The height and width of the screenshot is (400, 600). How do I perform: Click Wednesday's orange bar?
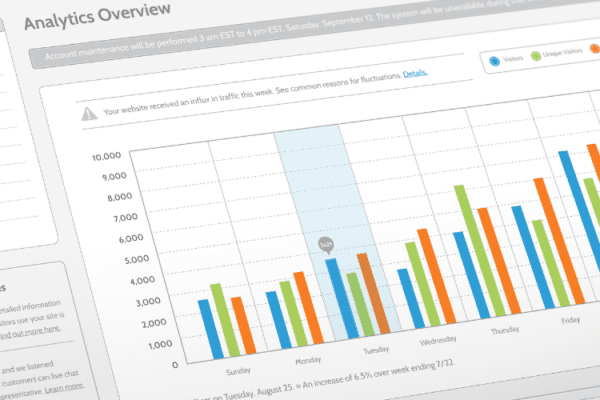click(436, 276)
